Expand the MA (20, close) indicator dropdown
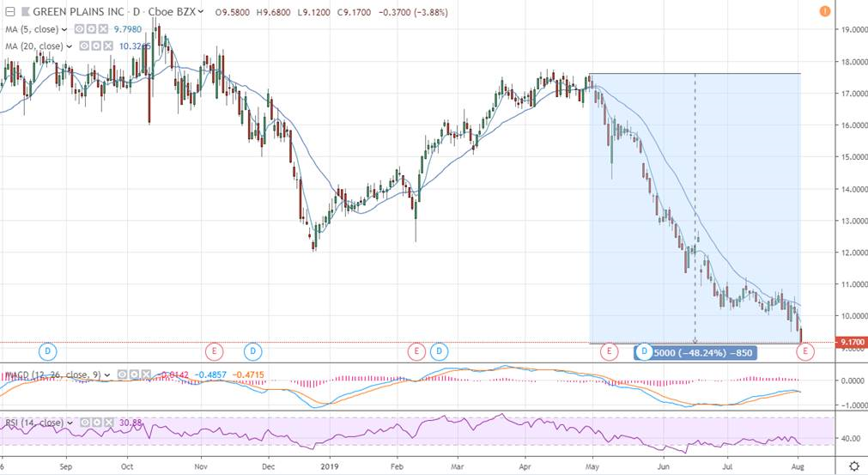Viewport: 868px width, 475px height. 70,46
